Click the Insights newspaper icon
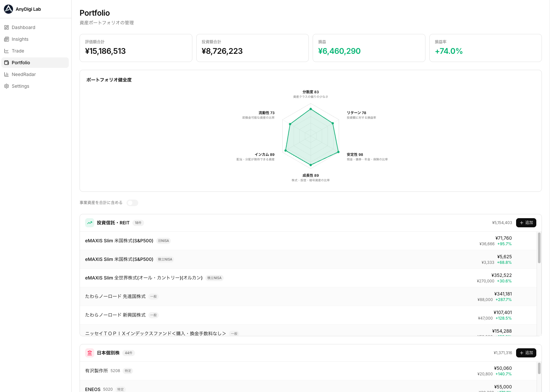Image resolution: width=550 pixels, height=392 pixels. click(7, 39)
